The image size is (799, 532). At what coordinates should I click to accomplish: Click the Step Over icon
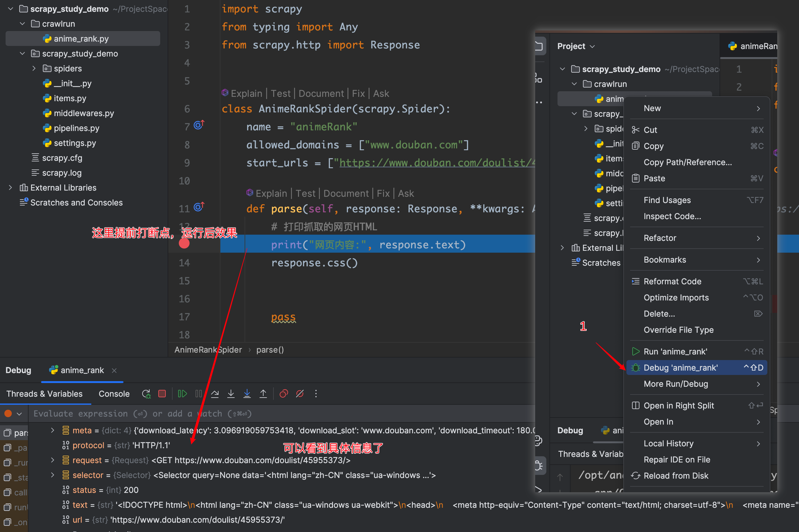(215, 394)
